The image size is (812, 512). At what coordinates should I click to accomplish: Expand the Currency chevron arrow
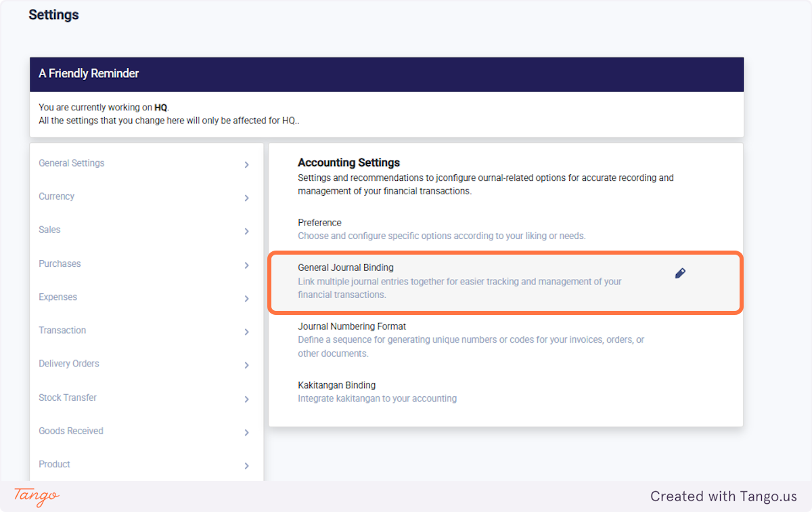point(246,198)
